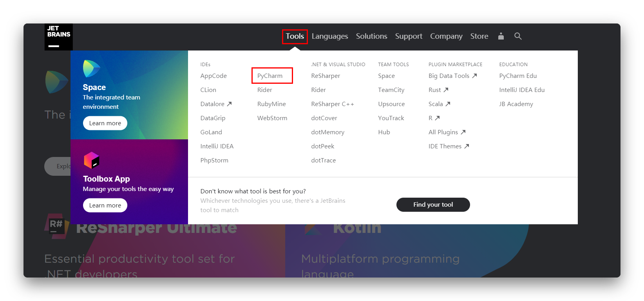Open the IntelliJ IDEA link
The height and width of the screenshot is (301, 644).
(x=217, y=146)
